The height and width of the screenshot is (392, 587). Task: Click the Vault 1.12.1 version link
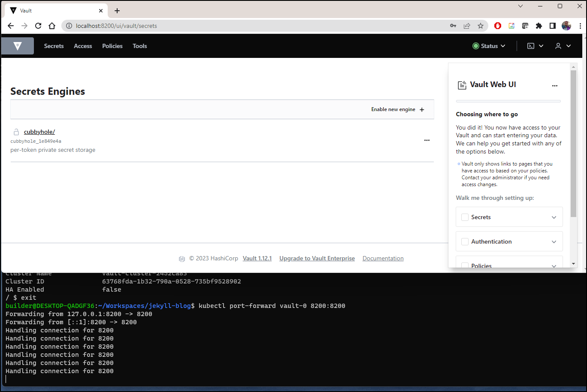pos(257,258)
